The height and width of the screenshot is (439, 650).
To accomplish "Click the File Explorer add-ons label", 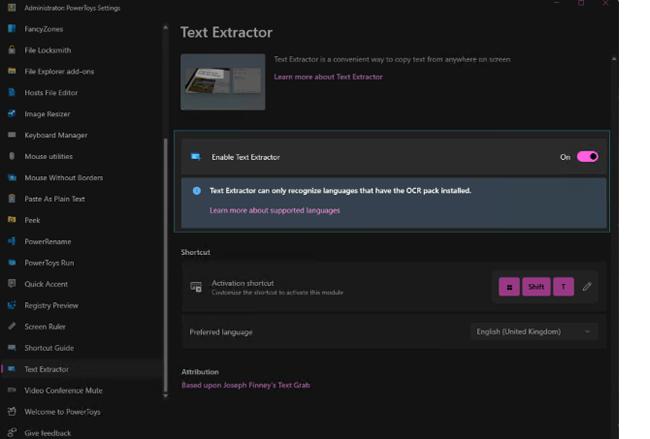I will [59, 72].
